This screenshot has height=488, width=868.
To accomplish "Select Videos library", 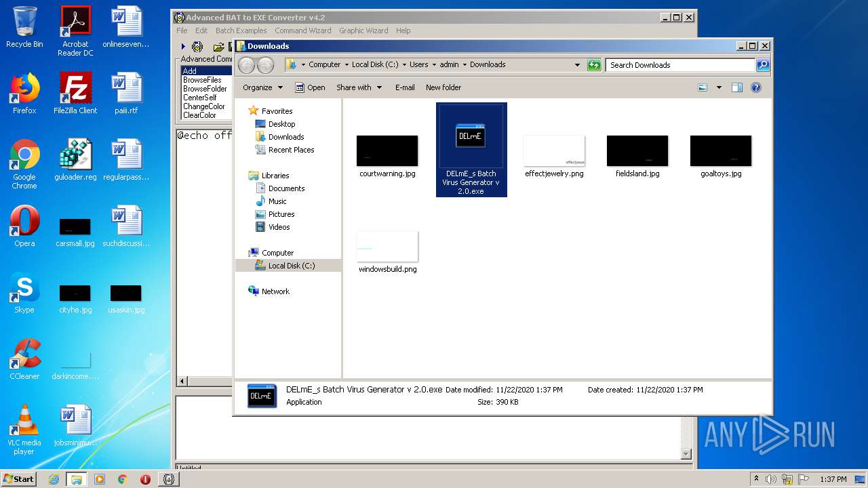I will pyautogui.click(x=279, y=227).
